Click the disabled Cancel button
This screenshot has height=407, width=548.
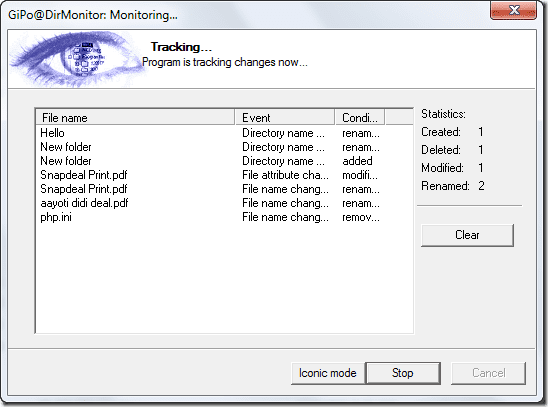click(x=489, y=373)
